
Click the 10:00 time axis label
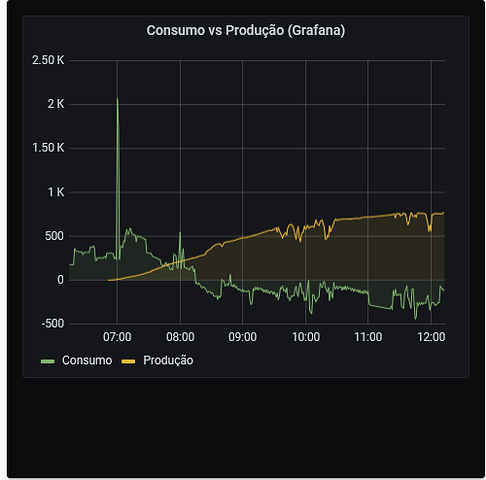[x=306, y=337]
